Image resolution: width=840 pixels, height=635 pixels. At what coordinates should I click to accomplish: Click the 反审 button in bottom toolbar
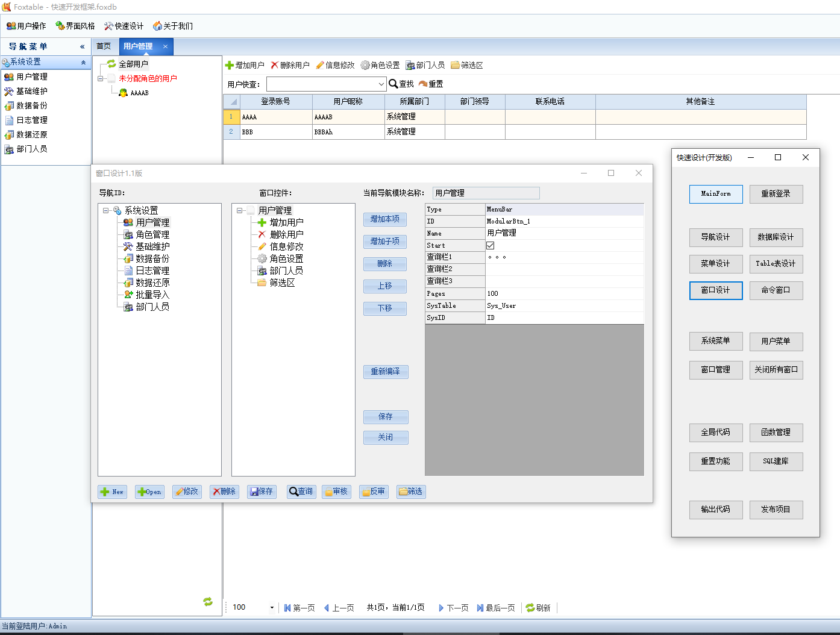374,492
